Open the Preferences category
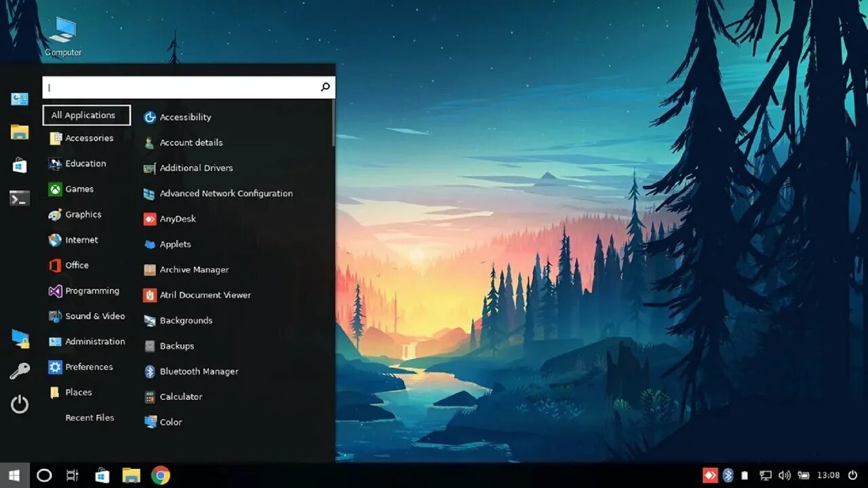Viewport: 868px width, 488px height. (x=89, y=367)
